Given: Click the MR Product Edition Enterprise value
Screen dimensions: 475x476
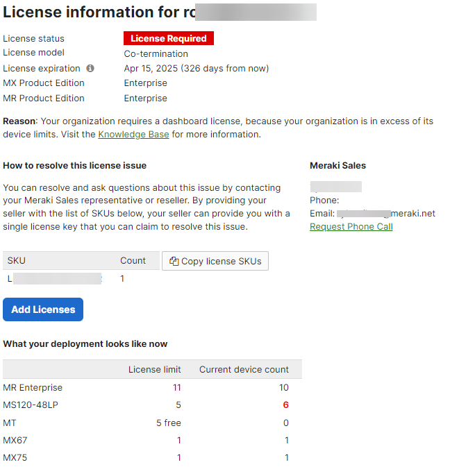Looking at the screenshot, I should tap(146, 99).
